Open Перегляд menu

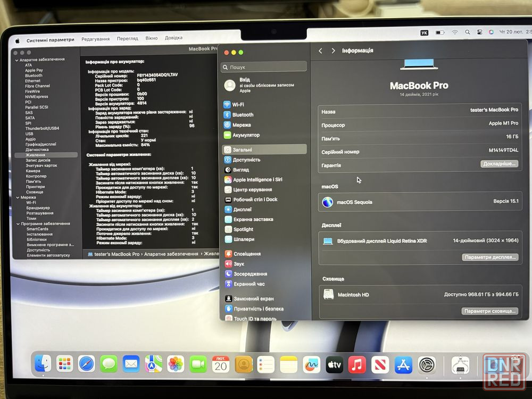pyautogui.click(x=128, y=38)
